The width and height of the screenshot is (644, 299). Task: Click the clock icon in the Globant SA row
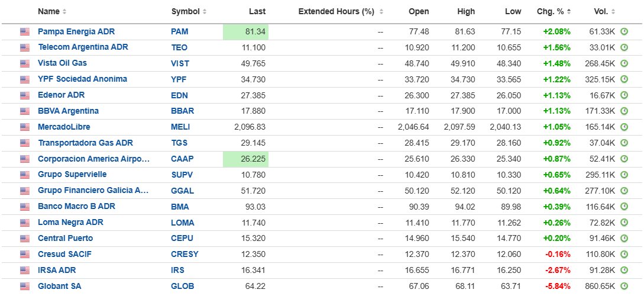pos(624,286)
